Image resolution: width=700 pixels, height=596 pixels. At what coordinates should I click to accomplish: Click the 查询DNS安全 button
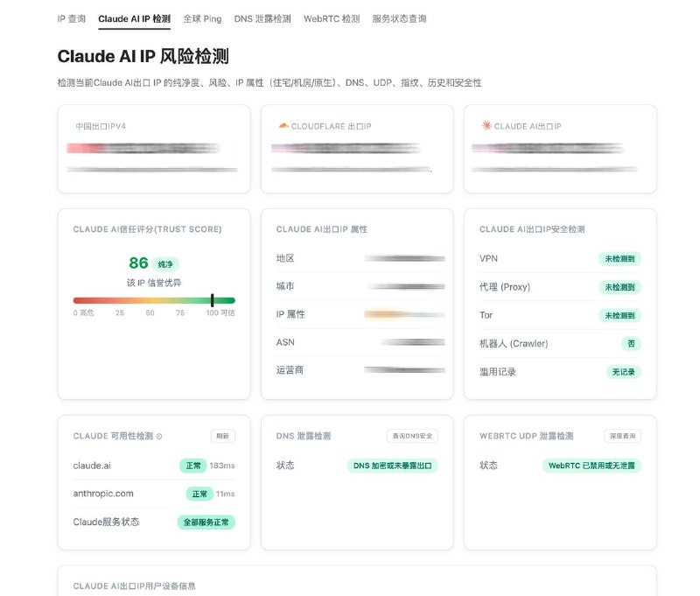[412, 436]
